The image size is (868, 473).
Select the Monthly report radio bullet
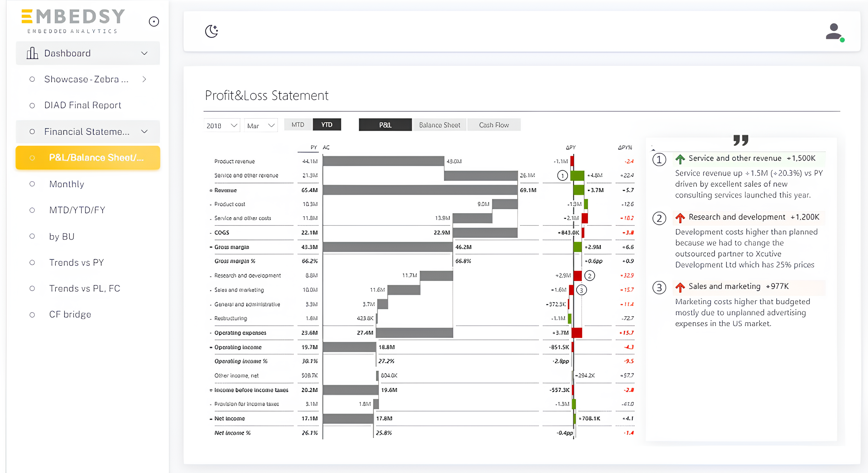pos(32,184)
